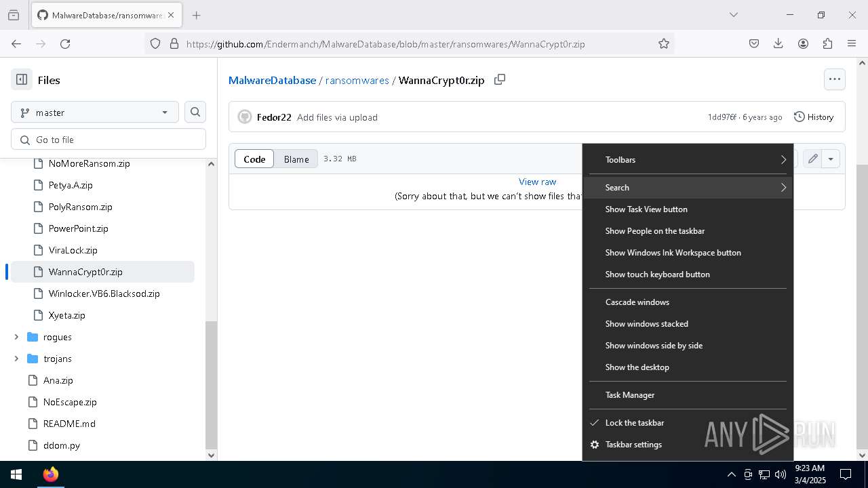Open new tab with plus button
868x488 pixels.
click(x=196, y=15)
